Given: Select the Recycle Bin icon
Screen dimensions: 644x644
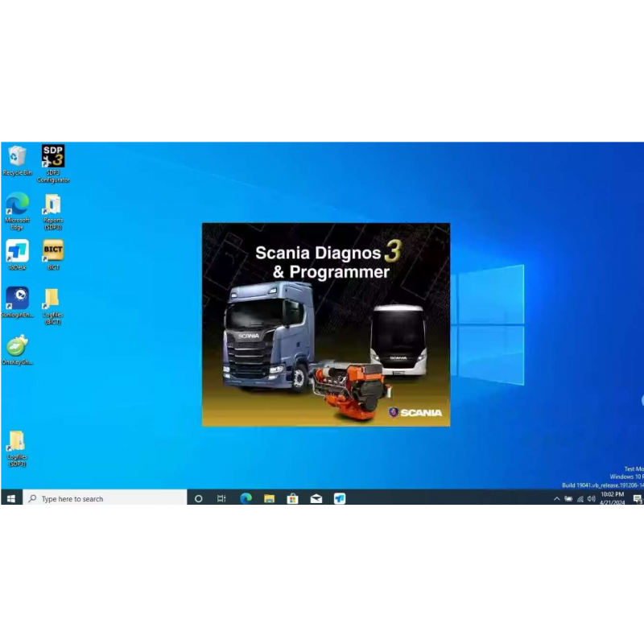Looking at the screenshot, I should 17,157.
